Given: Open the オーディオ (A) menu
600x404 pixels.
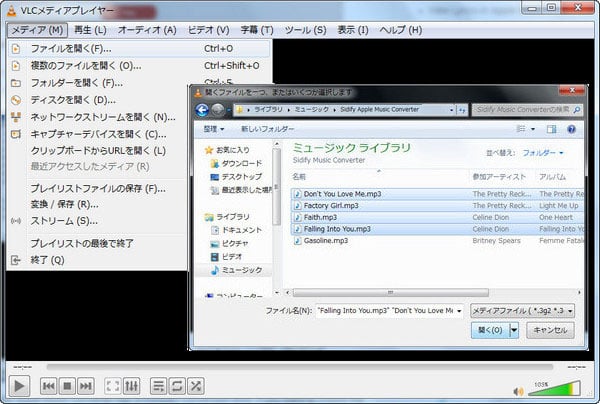Looking at the screenshot, I should pos(147,30).
